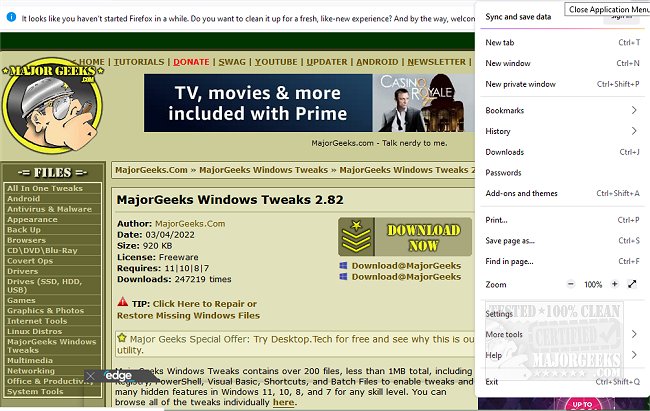Click the zoom in plus icon
This screenshot has width=650, height=411.
point(615,284)
